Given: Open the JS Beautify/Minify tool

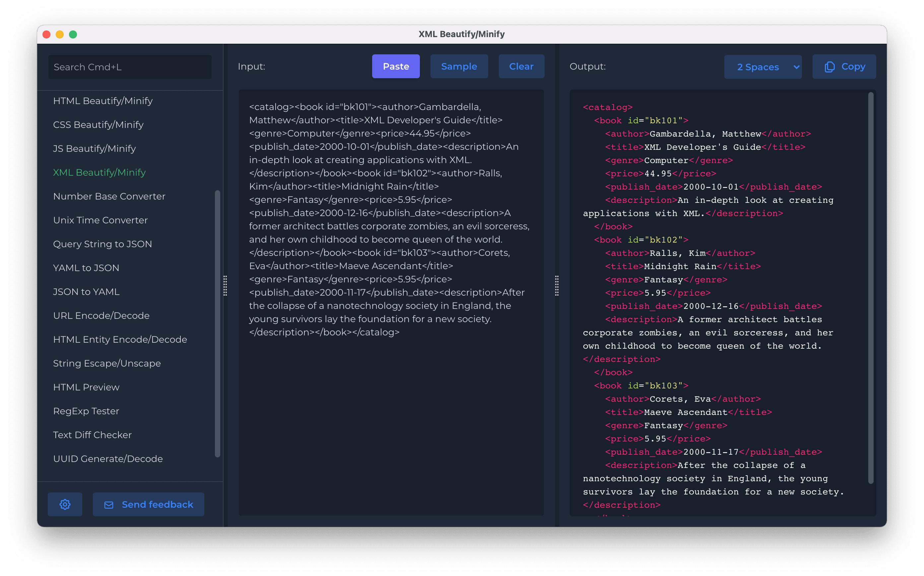Looking at the screenshot, I should point(94,148).
